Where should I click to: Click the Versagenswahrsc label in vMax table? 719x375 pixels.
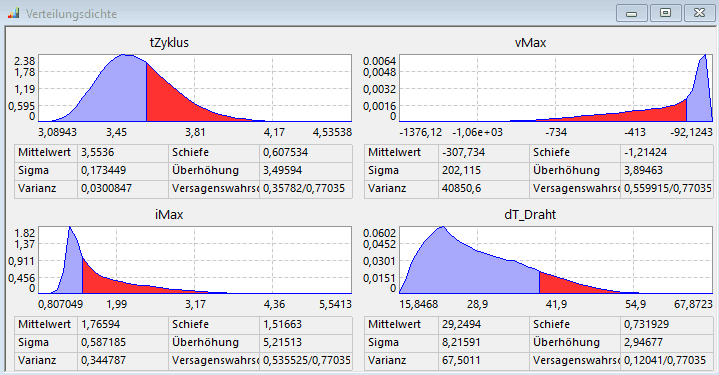(576, 188)
